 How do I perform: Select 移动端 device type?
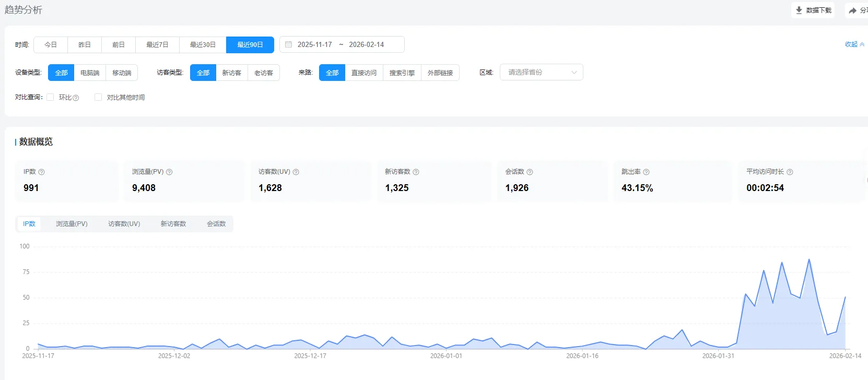(x=122, y=73)
